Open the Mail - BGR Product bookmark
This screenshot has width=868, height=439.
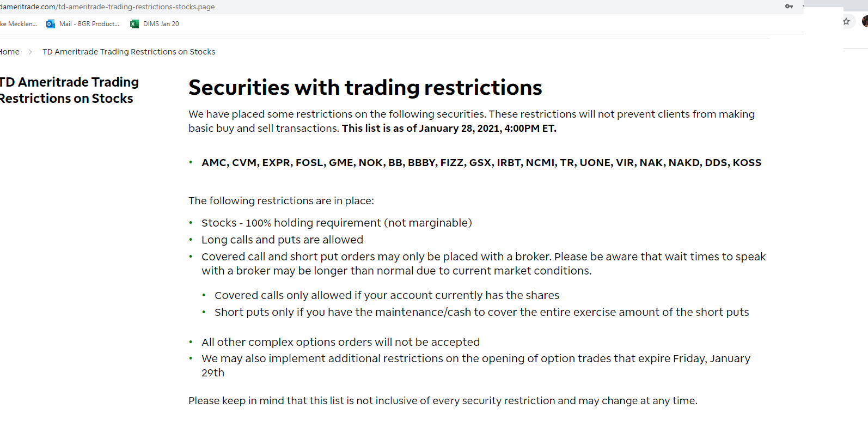pyautogui.click(x=89, y=24)
